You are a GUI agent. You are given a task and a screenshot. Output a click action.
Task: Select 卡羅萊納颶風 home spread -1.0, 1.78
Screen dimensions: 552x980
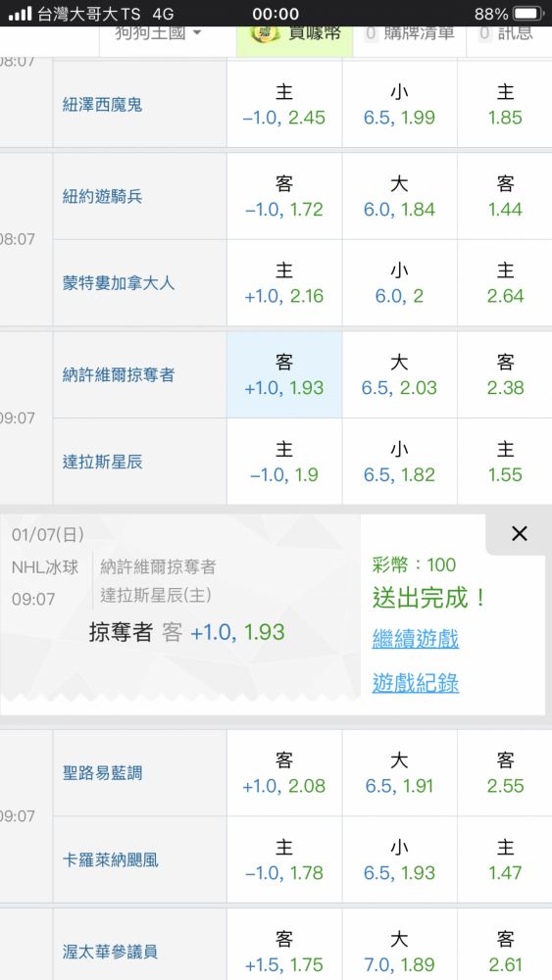tap(284, 859)
